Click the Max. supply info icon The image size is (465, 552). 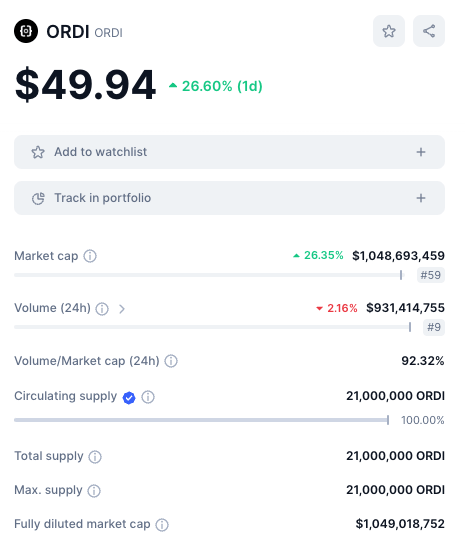94,491
